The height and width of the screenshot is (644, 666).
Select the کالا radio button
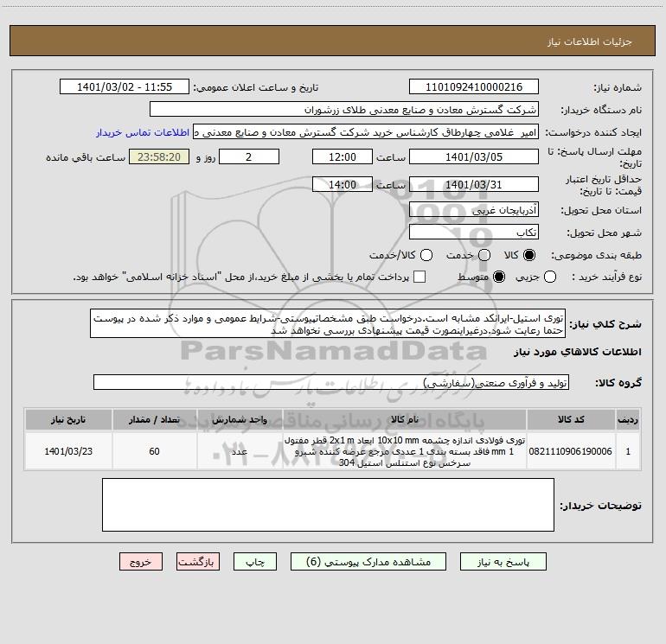click(529, 255)
